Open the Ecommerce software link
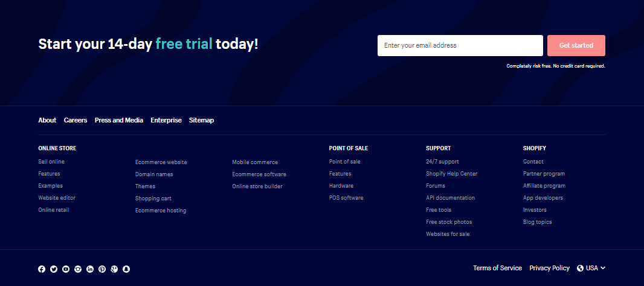 coord(259,174)
